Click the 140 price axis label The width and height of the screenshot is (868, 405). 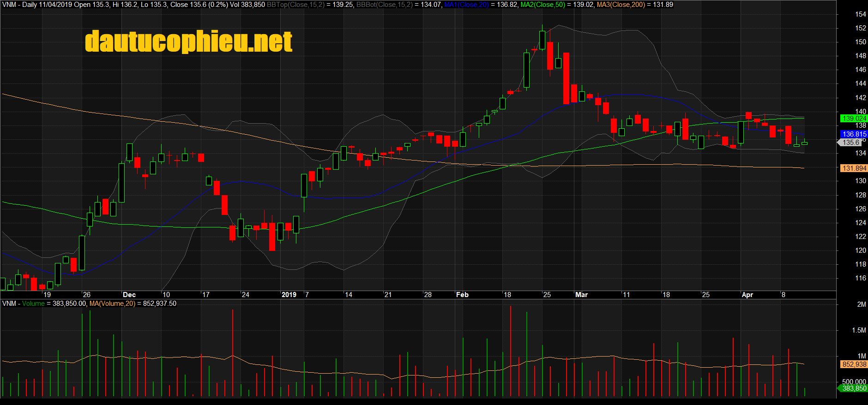[x=861, y=111]
